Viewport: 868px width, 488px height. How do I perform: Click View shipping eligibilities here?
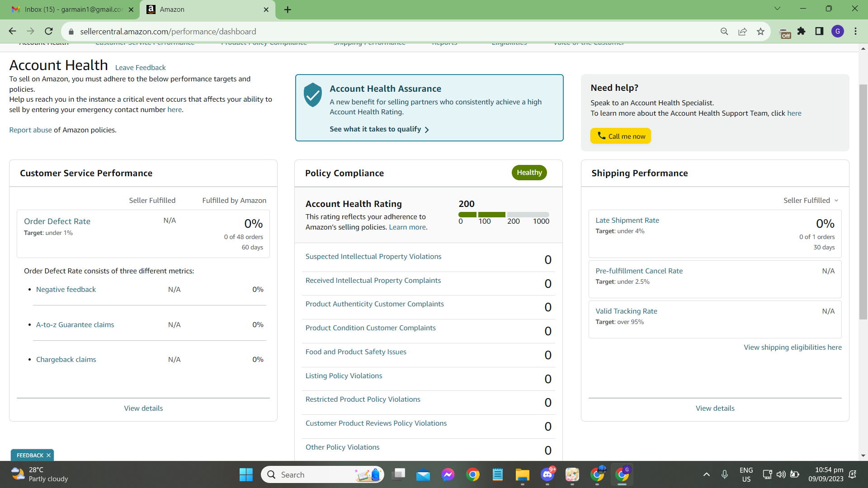pyautogui.click(x=793, y=347)
